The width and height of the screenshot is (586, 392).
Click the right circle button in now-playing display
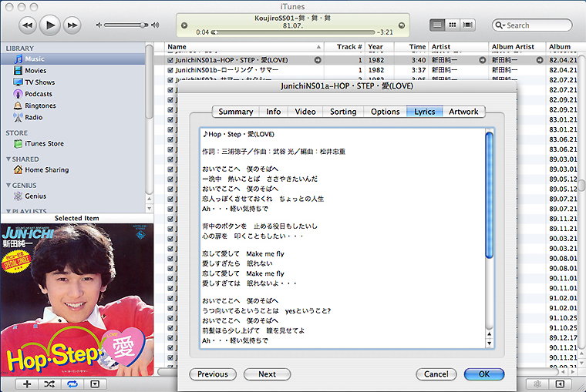point(402,25)
